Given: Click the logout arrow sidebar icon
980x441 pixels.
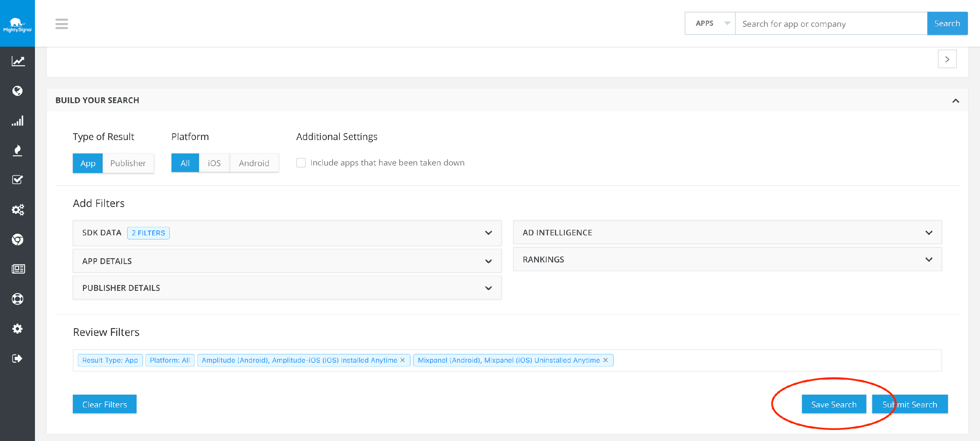Looking at the screenshot, I should [x=18, y=358].
